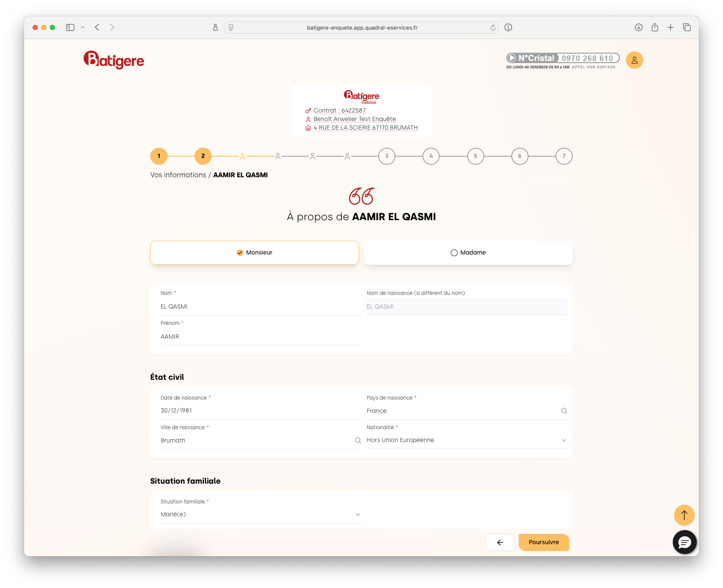Image resolution: width=723 pixels, height=588 pixels.
Task: Click the Batigere logo in header
Action: [x=114, y=60]
